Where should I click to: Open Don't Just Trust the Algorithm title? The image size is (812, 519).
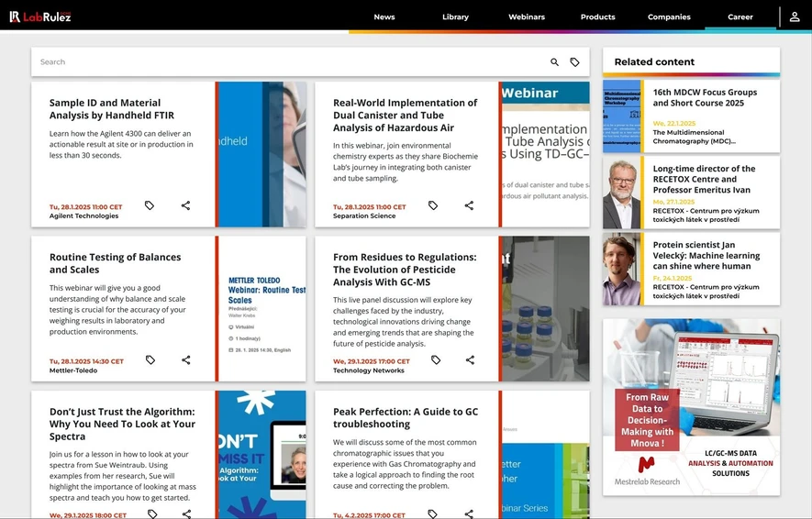122,424
